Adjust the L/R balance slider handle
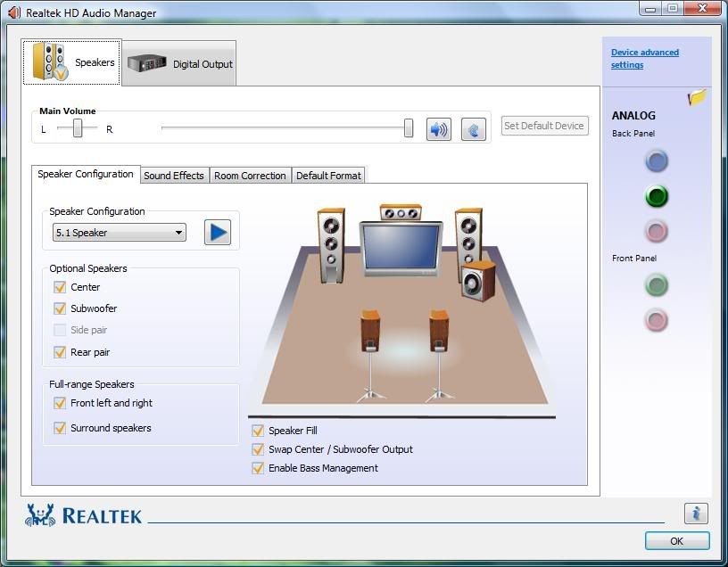Image resolution: width=728 pixels, height=567 pixels. coord(78,127)
